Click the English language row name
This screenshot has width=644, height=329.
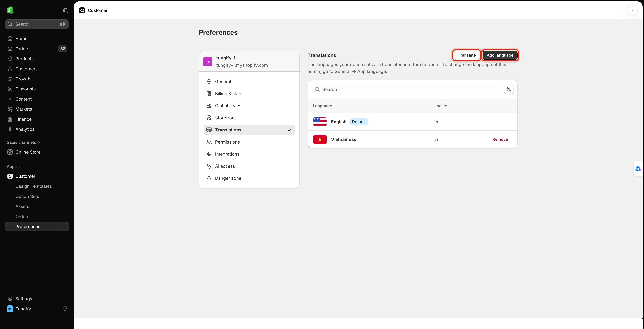(x=338, y=122)
